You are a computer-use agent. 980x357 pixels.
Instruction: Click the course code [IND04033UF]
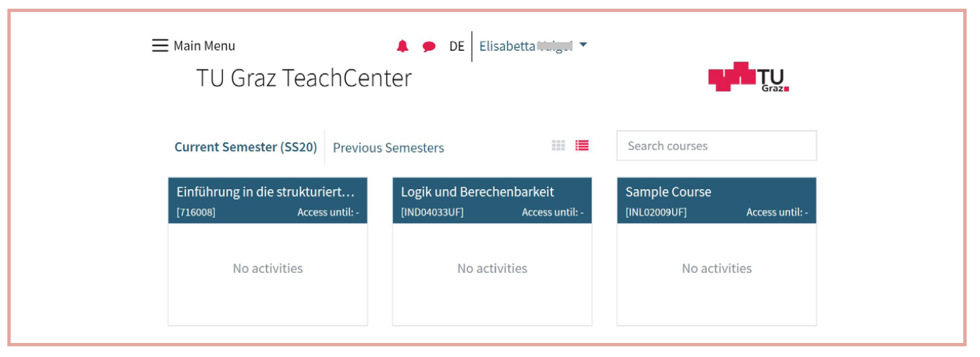[x=432, y=213]
